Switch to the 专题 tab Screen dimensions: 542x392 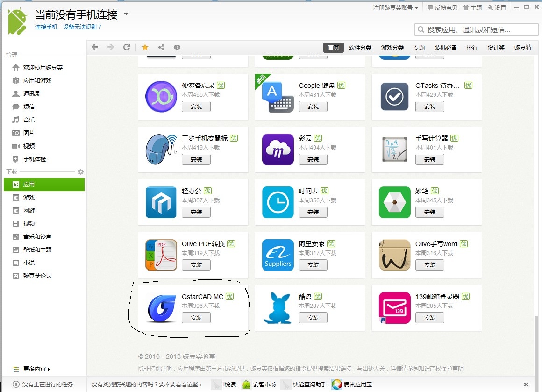point(419,47)
